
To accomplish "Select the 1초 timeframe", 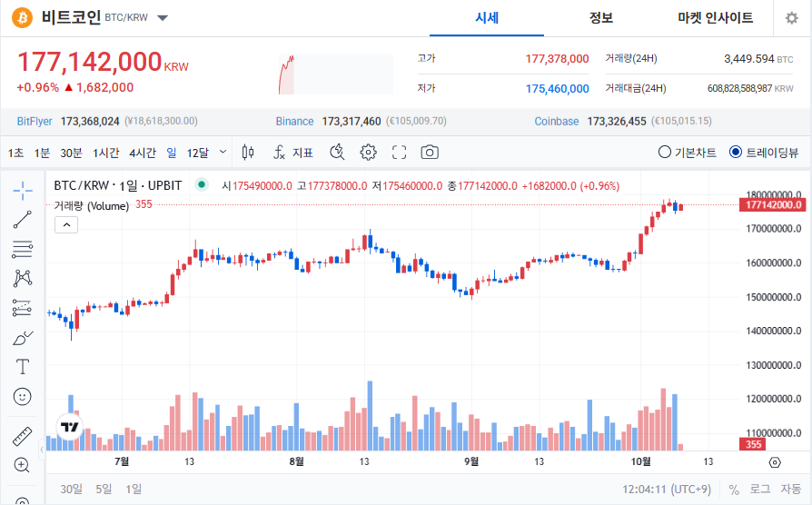I will 15,153.
